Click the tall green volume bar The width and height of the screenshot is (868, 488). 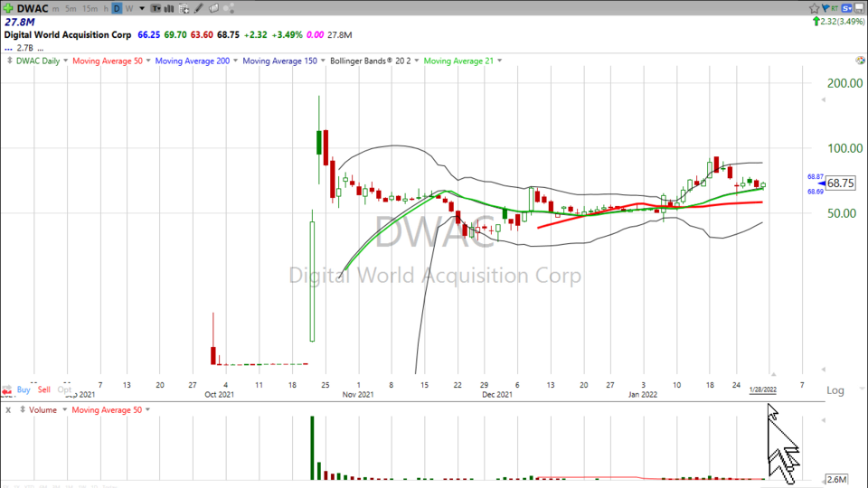(x=312, y=447)
